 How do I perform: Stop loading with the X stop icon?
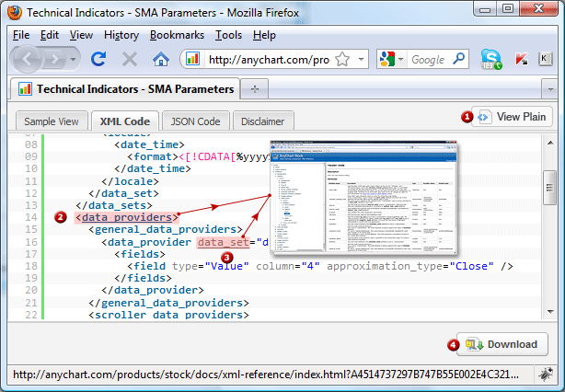pos(130,59)
